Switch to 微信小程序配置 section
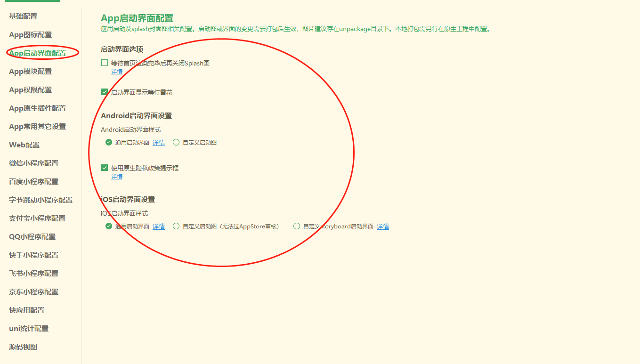 pyautogui.click(x=34, y=163)
